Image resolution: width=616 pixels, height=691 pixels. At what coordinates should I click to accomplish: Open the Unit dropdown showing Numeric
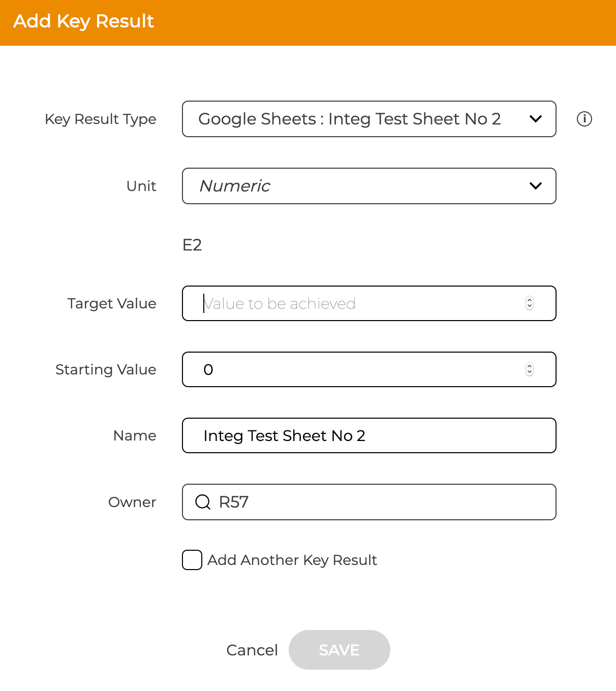click(369, 186)
